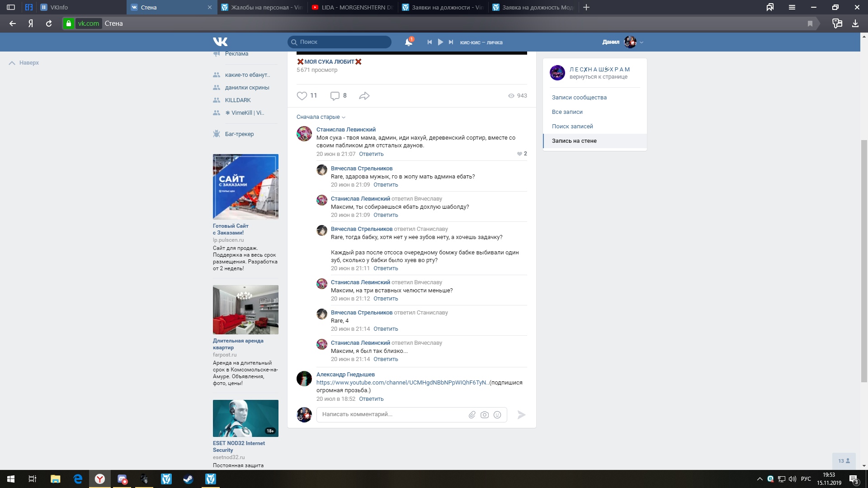
Task: Like Станислав Левинский's first comment
Action: [519, 154]
